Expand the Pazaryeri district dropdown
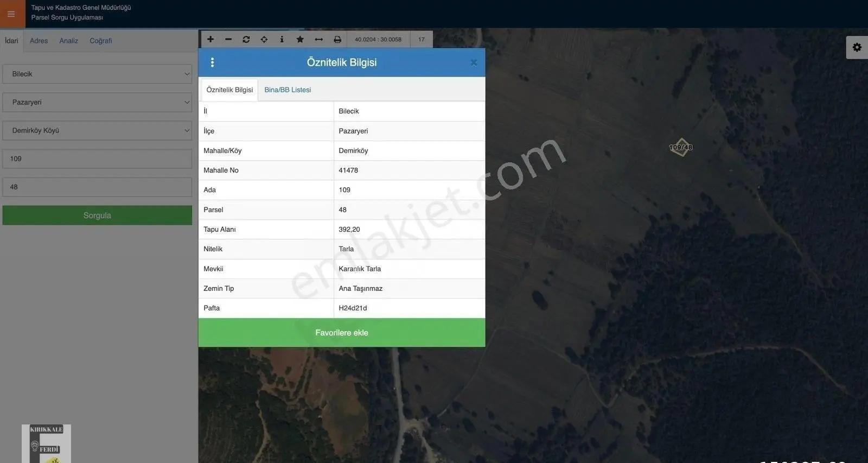 pyautogui.click(x=97, y=102)
